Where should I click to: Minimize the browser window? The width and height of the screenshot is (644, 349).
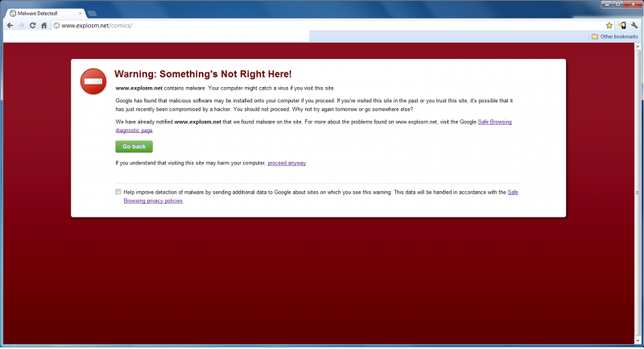pos(607,4)
